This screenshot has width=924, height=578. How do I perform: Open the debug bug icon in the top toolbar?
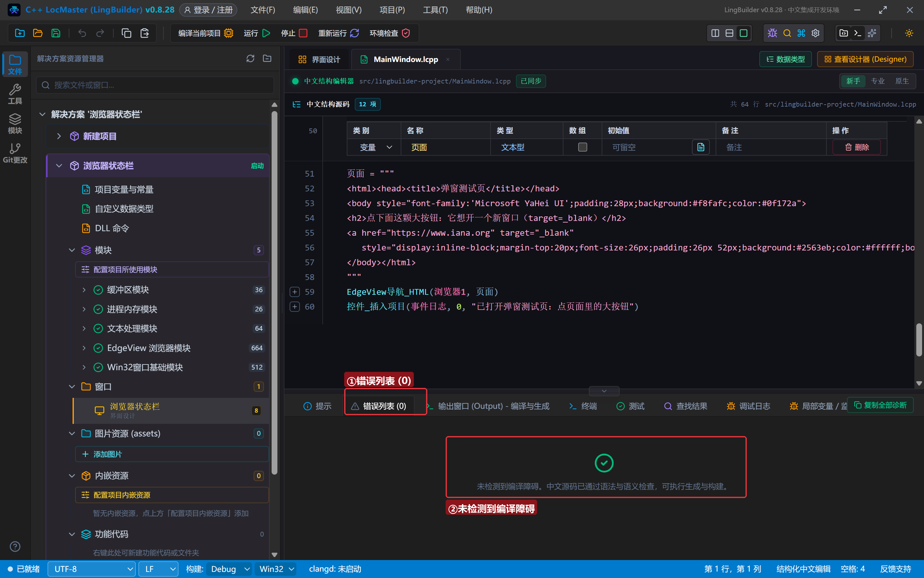point(772,33)
